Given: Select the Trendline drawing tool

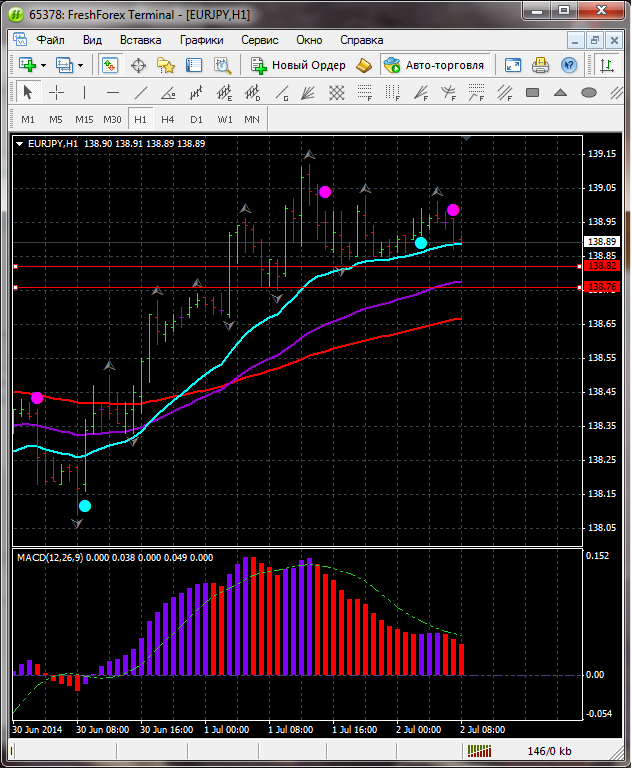Looking at the screenshot, I should point(141,92).
